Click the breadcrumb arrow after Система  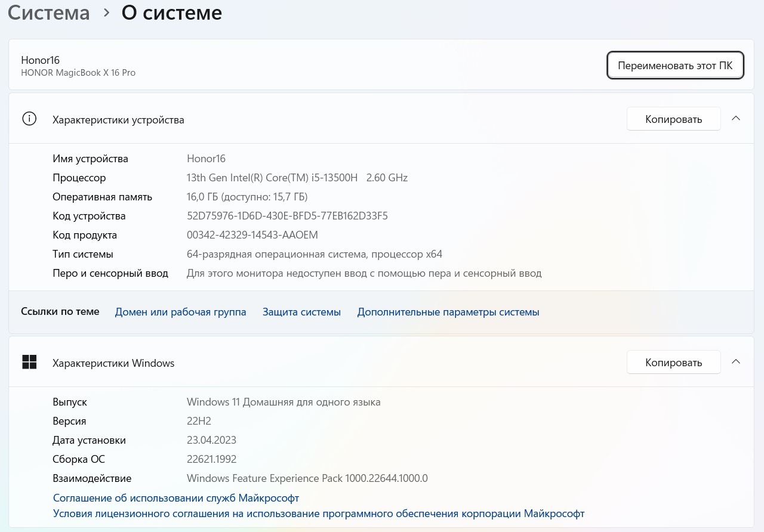point(106,13)
